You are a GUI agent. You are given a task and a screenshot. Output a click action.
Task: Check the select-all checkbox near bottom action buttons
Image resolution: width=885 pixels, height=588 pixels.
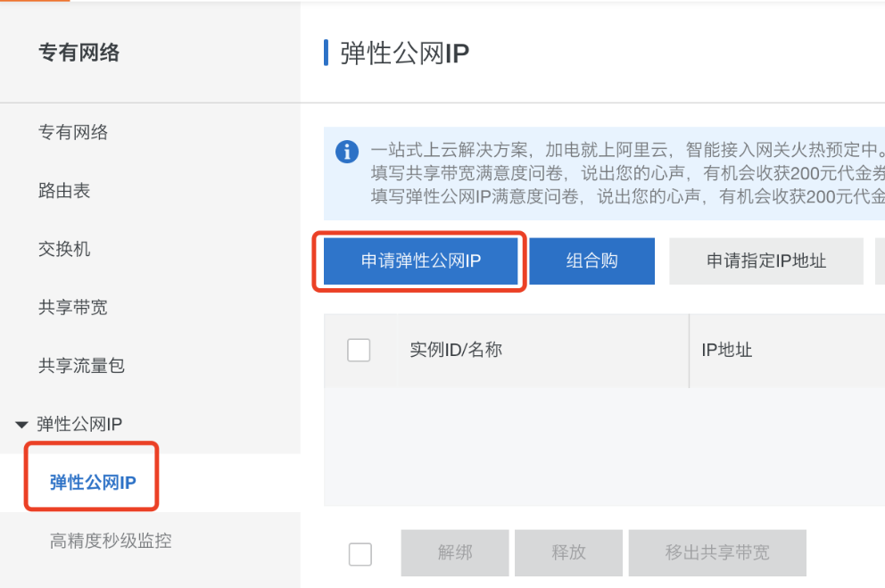360,554
